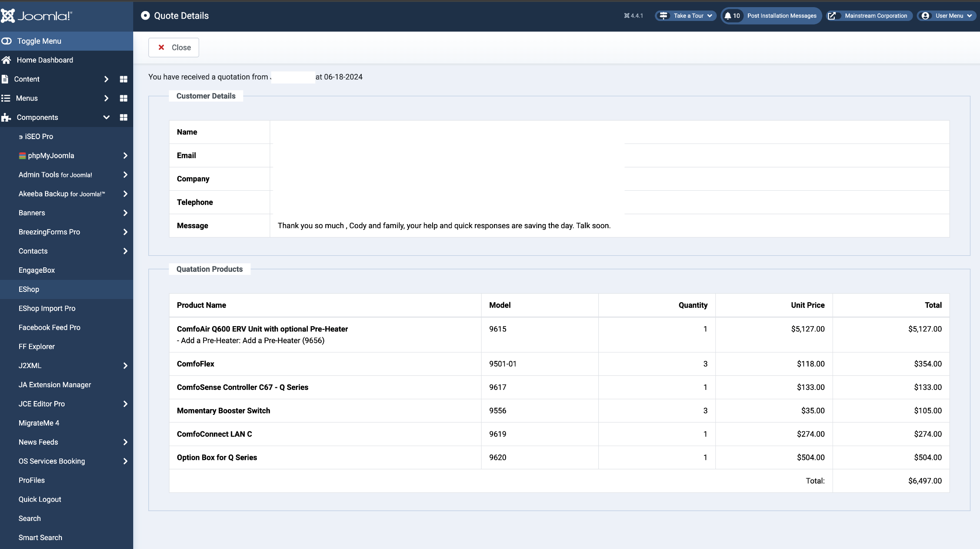Select EShop in the sidebar
The width and height of the screenshot is (980, 549).
(x=29, y=290)
